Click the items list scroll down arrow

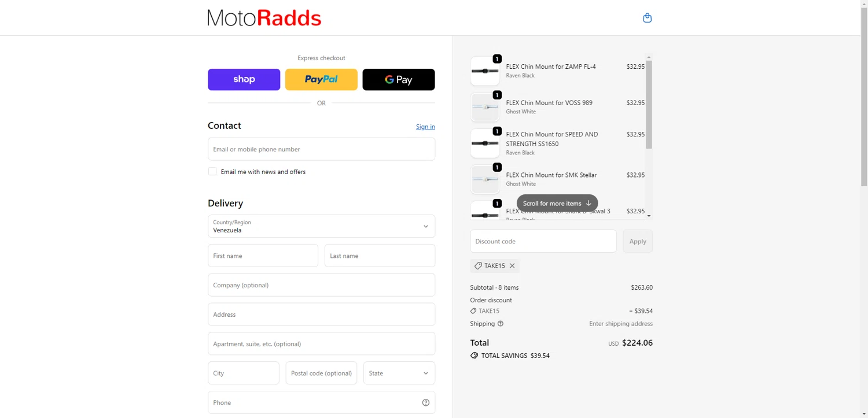pos(649,216)
